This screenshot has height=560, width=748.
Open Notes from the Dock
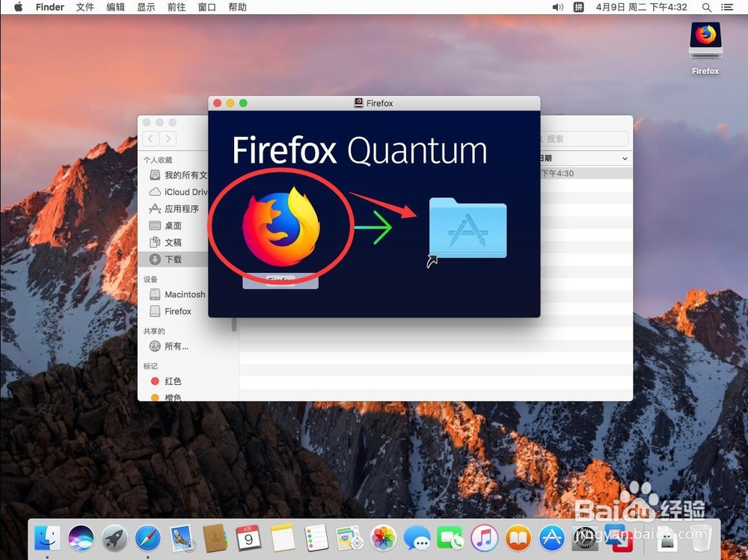point(283,538)
